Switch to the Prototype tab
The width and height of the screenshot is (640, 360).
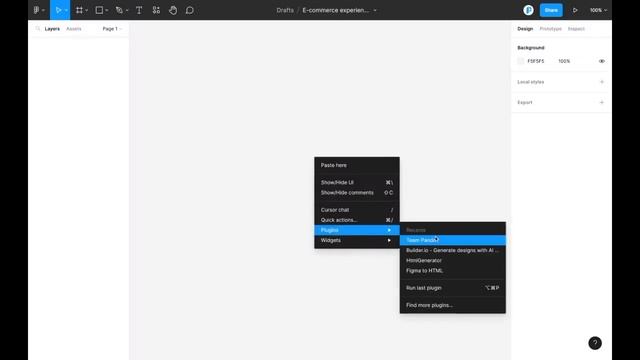click(550, 29)
